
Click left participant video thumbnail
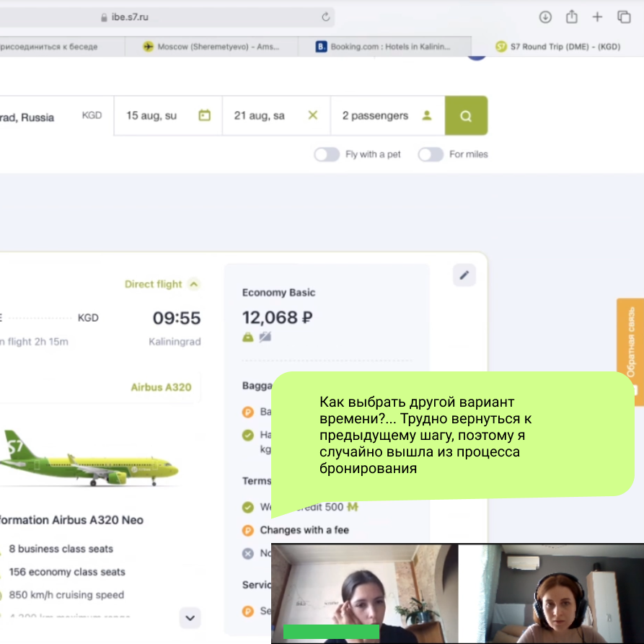click(365, 594)
